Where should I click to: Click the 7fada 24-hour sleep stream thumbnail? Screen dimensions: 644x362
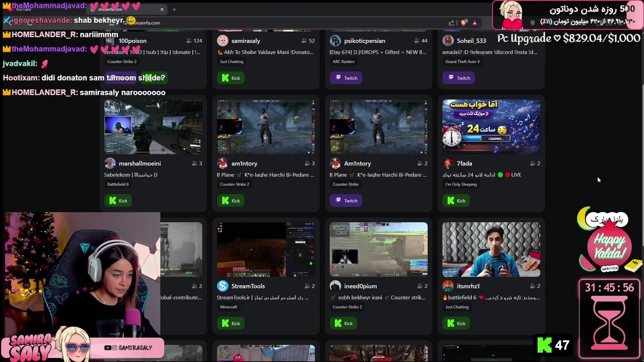coord(491,127)
